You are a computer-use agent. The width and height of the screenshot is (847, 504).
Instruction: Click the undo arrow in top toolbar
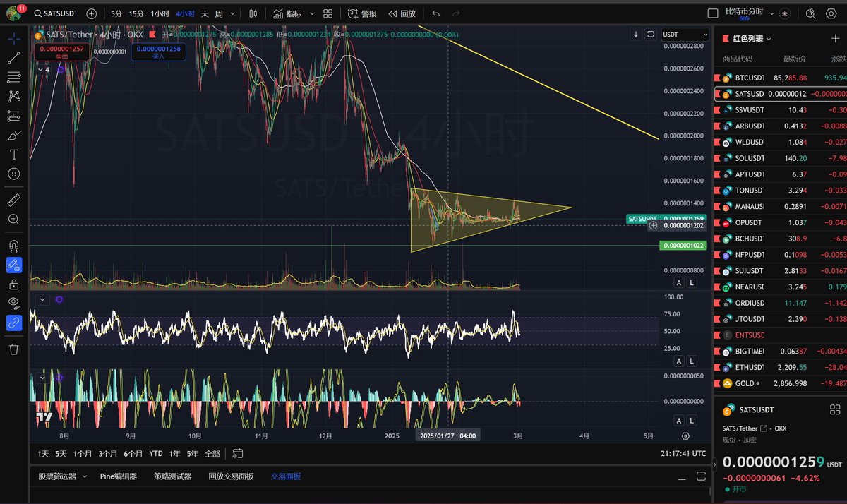tap(435, 13)
